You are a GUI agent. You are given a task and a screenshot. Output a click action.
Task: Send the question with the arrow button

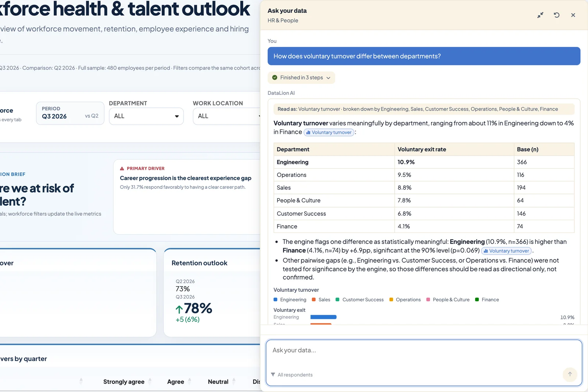click(570, 374)
